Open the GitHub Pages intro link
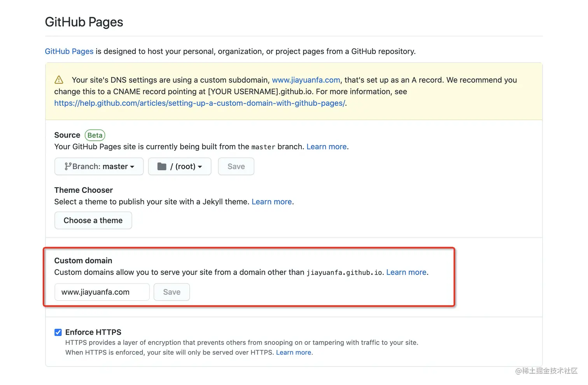This screenshot has height=385, width=588. point(69,51)
